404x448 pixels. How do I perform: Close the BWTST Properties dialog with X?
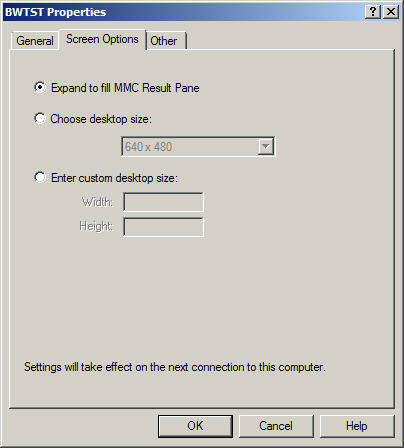(391, 12)
